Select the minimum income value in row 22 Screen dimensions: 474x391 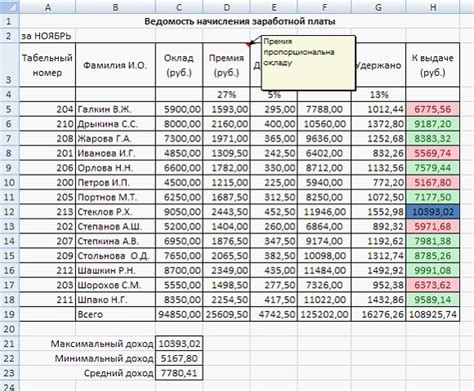point(179,358)
